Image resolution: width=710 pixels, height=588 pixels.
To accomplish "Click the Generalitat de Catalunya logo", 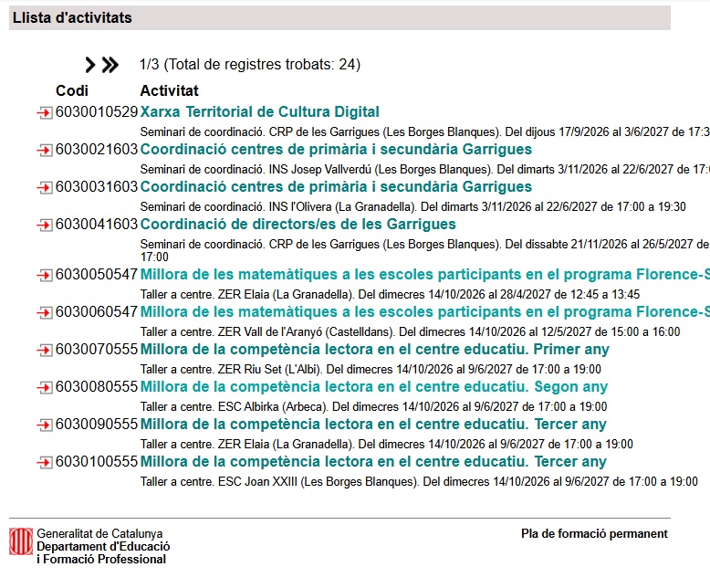I will click(x=21, y=541).
